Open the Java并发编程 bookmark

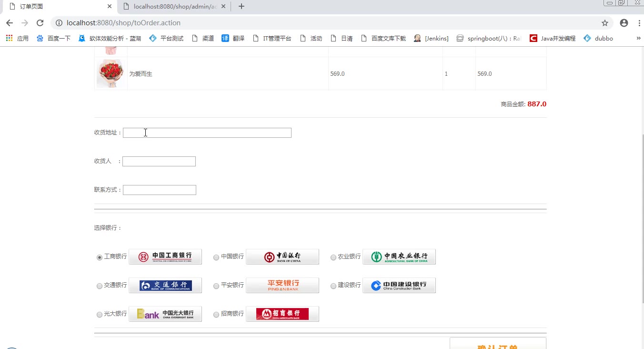click(x=553, y=38)
